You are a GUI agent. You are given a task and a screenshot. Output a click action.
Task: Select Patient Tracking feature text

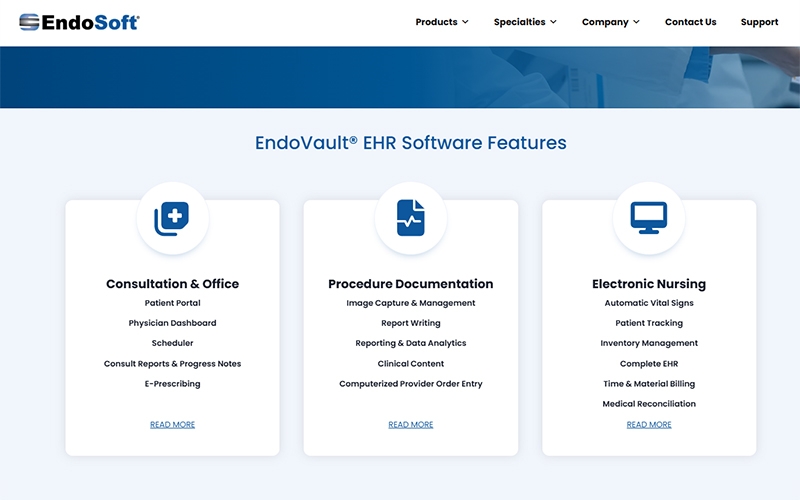pos(649,323)
